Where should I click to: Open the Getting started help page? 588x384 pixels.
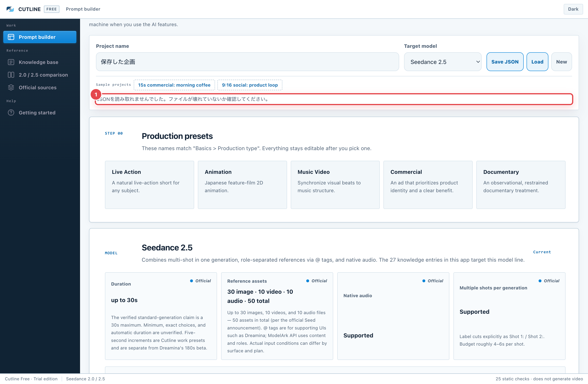[x=40, y=113]
